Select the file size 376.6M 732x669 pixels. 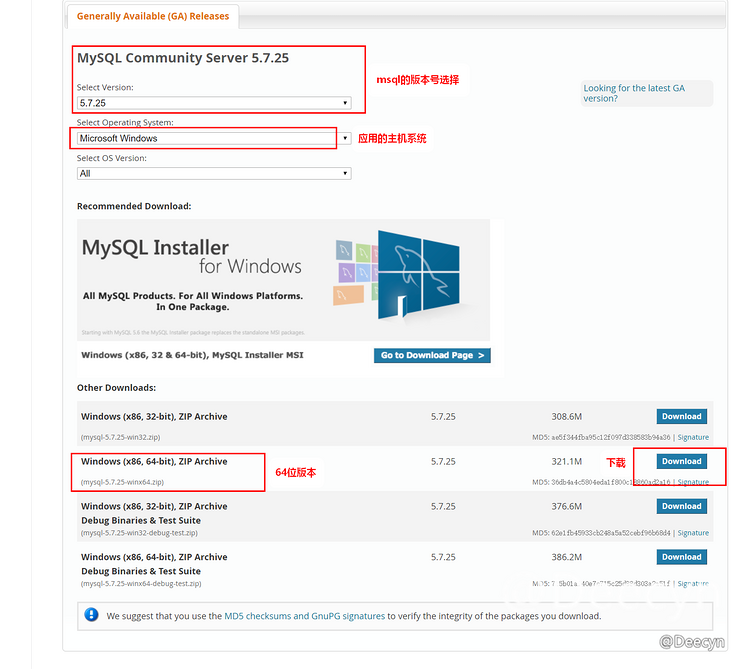(x=567, y=506)
